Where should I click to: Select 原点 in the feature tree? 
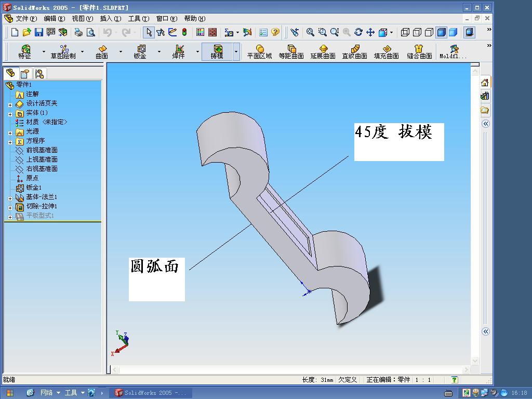click(27, 178)
